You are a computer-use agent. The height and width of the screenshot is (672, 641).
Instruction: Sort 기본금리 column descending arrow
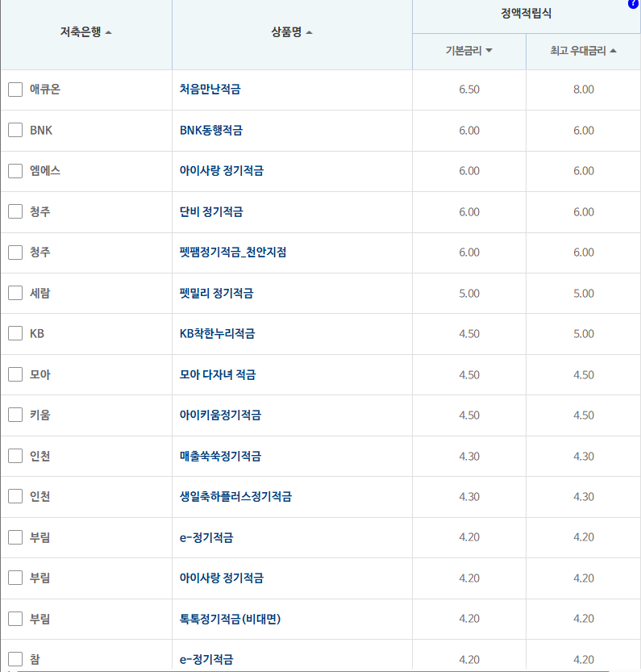[489, 51]
